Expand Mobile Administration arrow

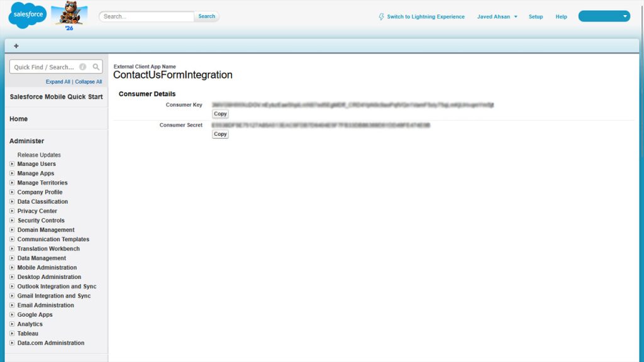[x=12, y=268]
